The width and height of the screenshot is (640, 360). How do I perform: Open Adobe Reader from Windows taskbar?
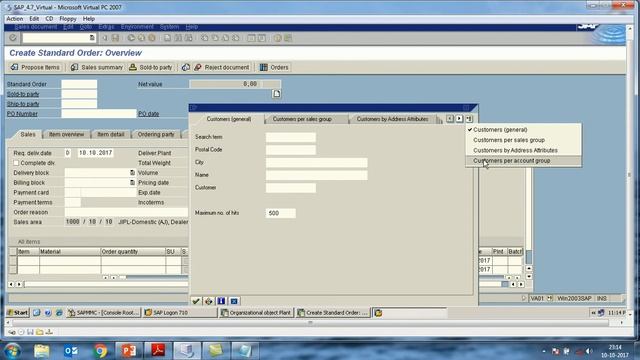[x=158, y=350]
